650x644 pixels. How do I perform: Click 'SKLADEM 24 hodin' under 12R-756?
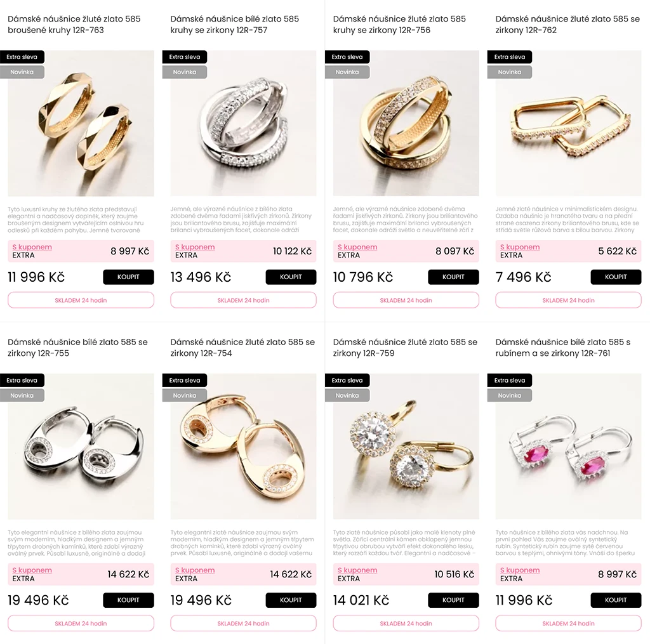point(406,300)
